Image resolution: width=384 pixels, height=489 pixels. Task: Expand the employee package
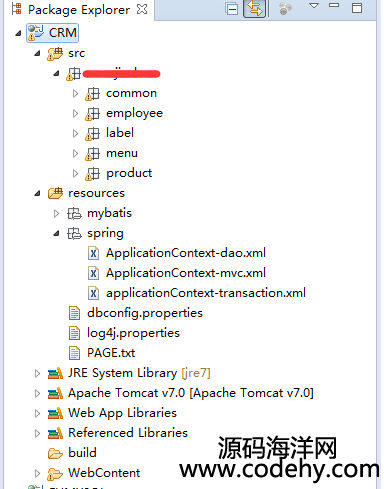click(75, 114)
